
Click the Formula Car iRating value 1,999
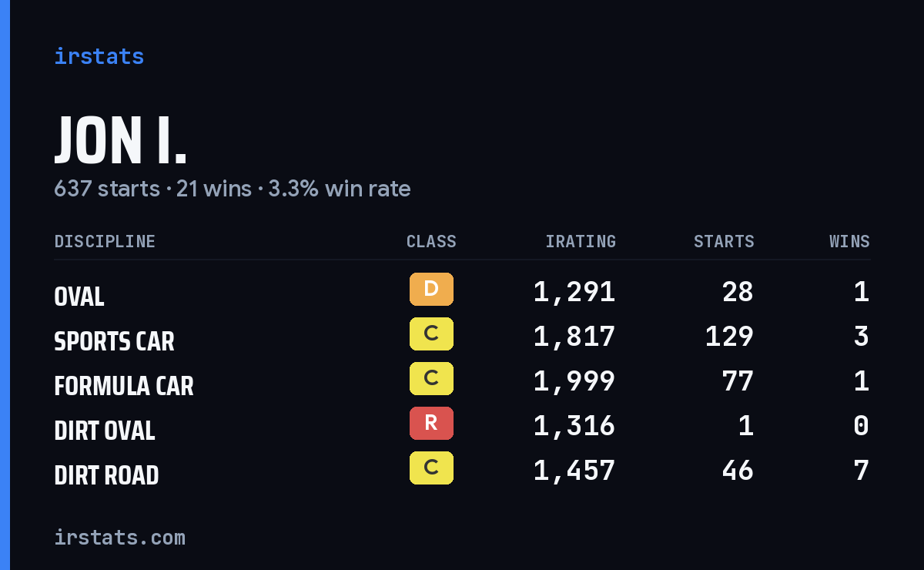[x=574, y=381]
